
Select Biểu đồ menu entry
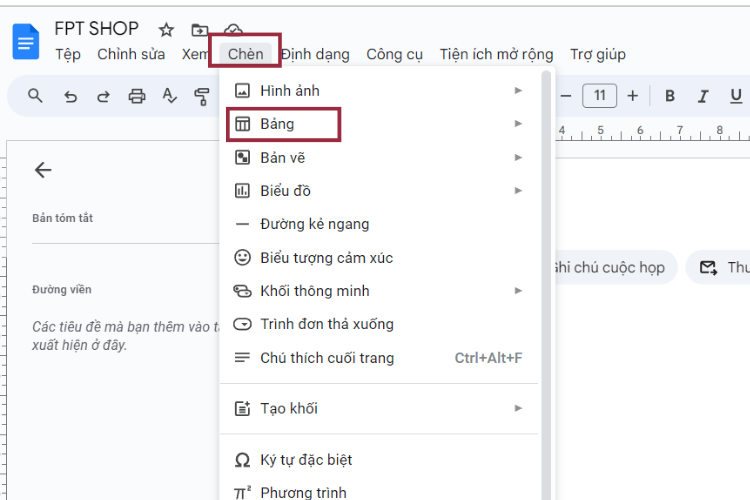379,191
